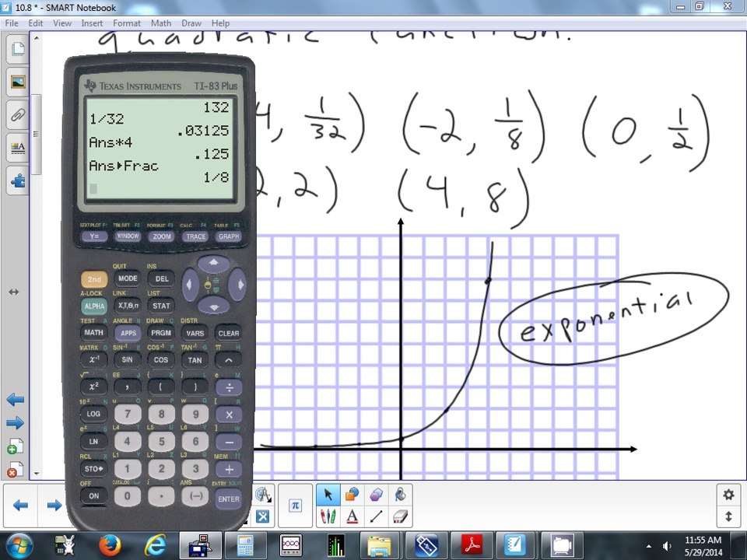Tap the calculator STO key
This screenshot has height=560, width=747.
94,468
